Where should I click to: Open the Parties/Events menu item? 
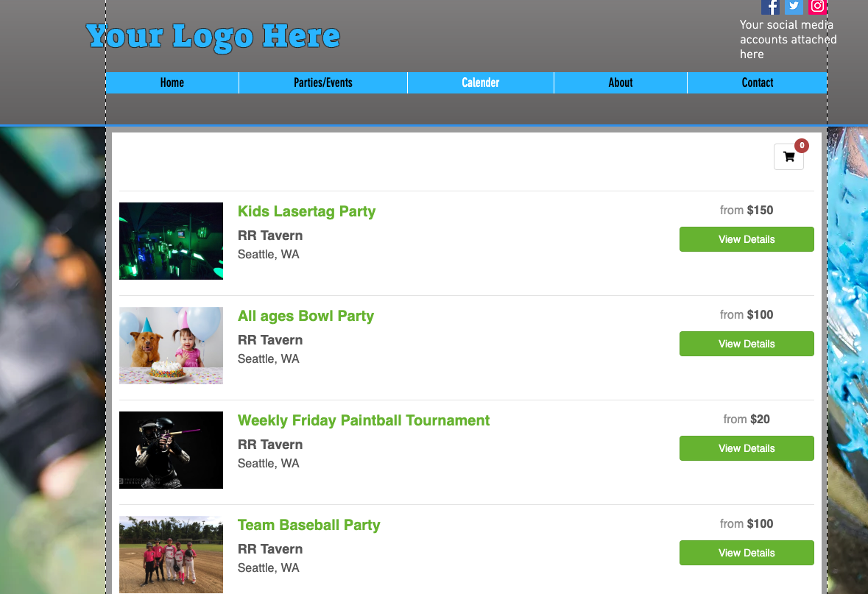pyautogui.click(x=323, y=82)
